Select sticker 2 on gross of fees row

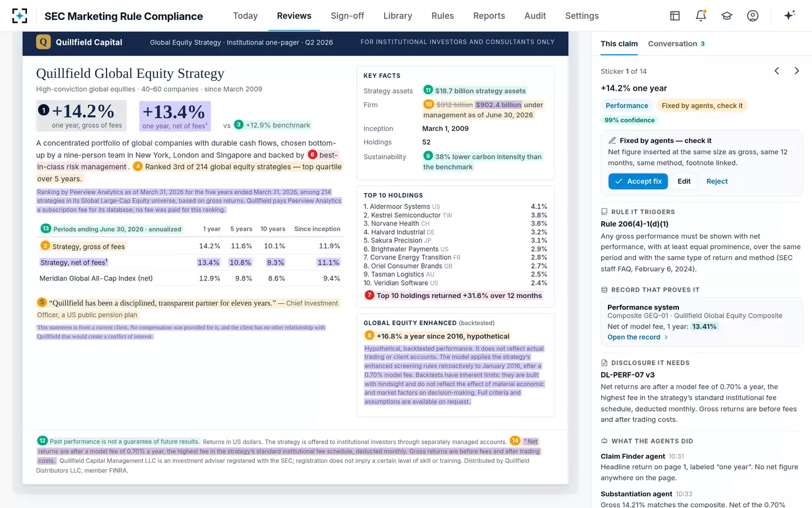(45, 246)
